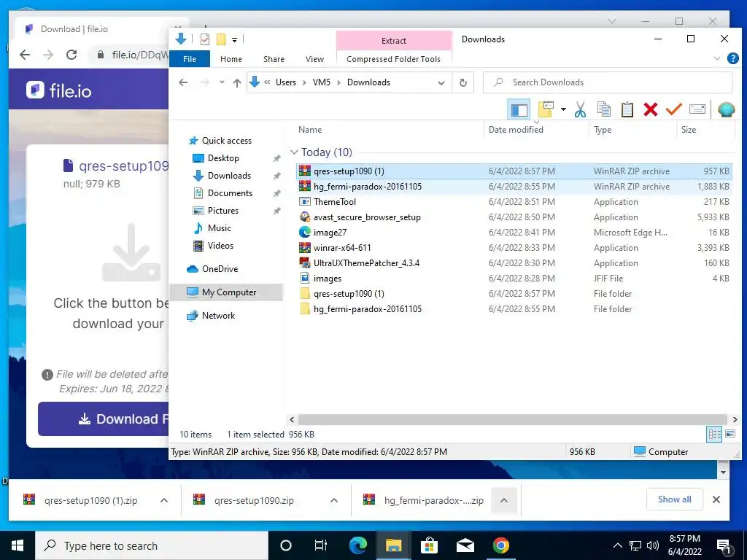Click the Cut scissors icon
The image size is (747, 560).
pos(580,109)
